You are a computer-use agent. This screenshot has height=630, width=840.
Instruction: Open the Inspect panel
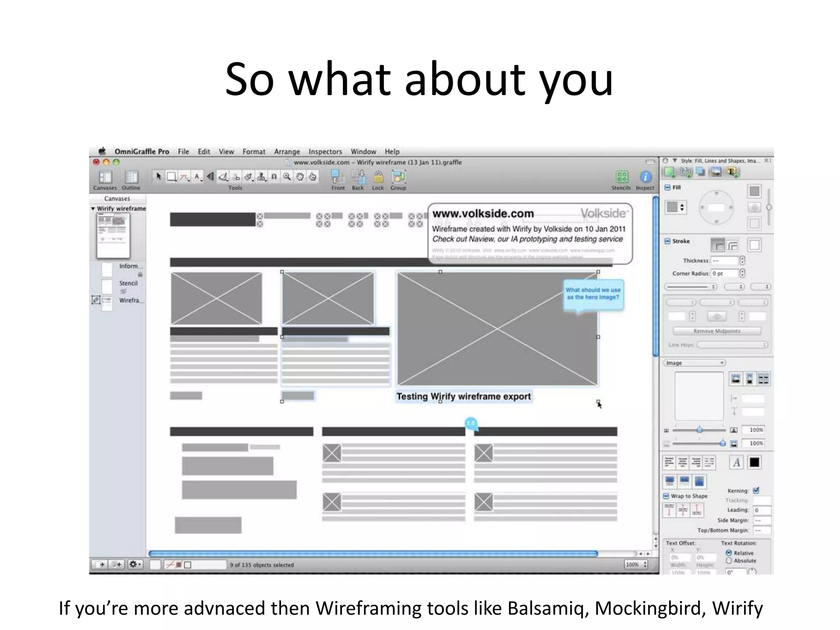(645, 177)
